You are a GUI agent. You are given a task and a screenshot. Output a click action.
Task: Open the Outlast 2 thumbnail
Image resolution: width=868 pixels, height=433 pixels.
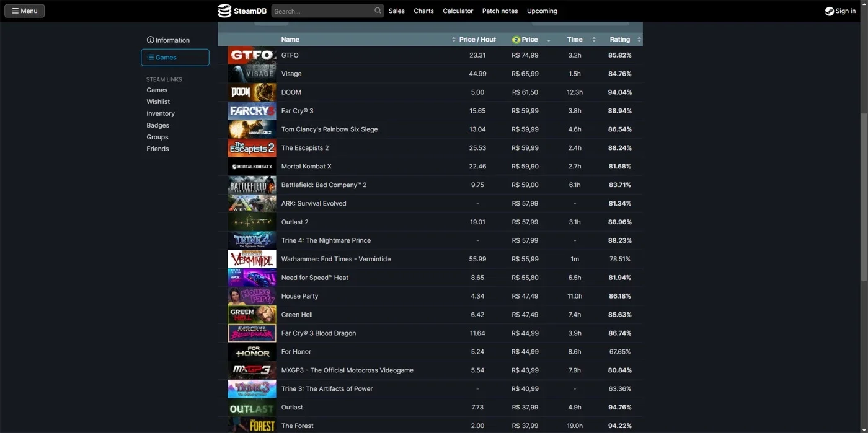252,222
